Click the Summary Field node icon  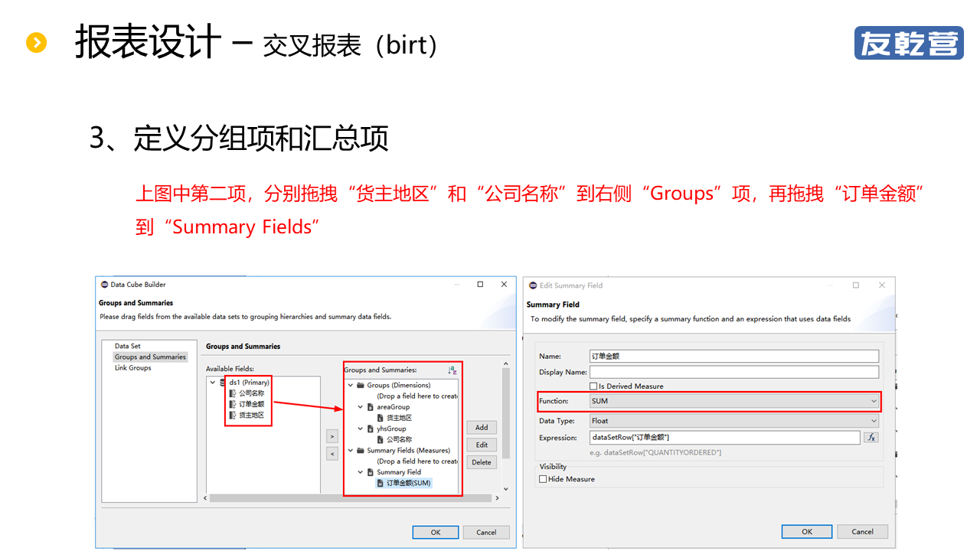pos(371,472)
